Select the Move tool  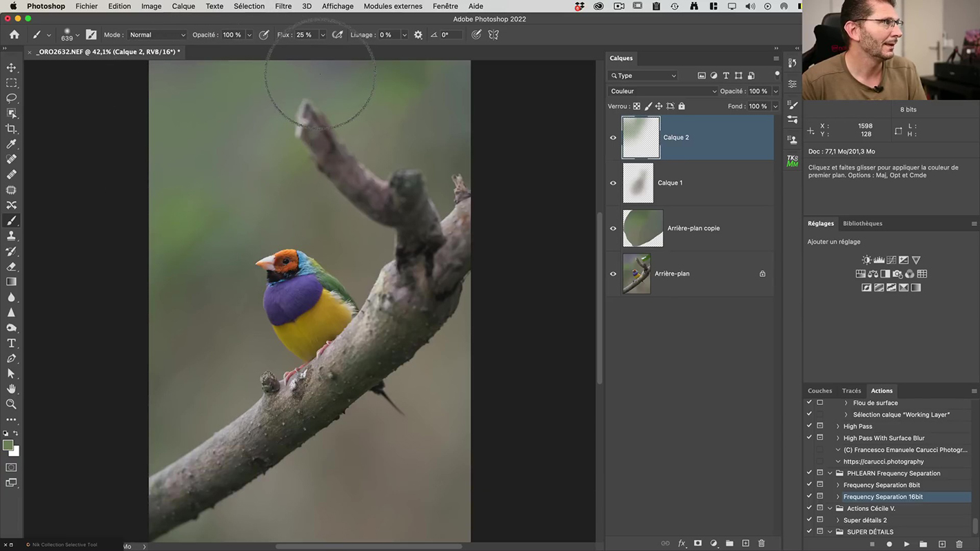pyautogui.click(x=11, y=67)
